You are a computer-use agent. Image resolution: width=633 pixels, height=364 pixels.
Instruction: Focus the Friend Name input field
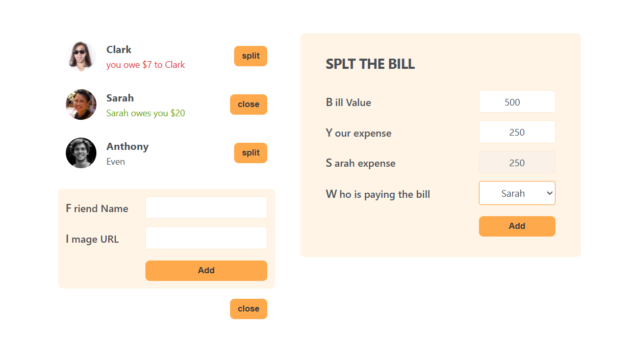point(206,207)
